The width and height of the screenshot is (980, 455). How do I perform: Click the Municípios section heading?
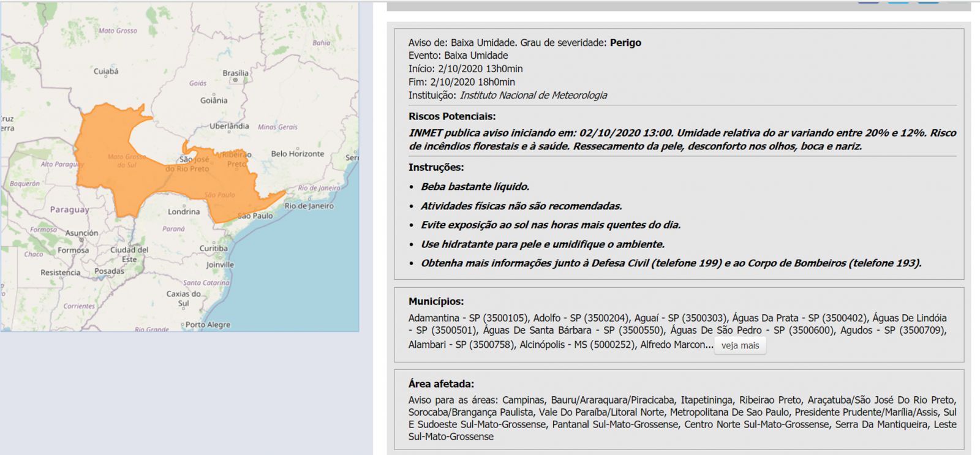coord(436,301)
